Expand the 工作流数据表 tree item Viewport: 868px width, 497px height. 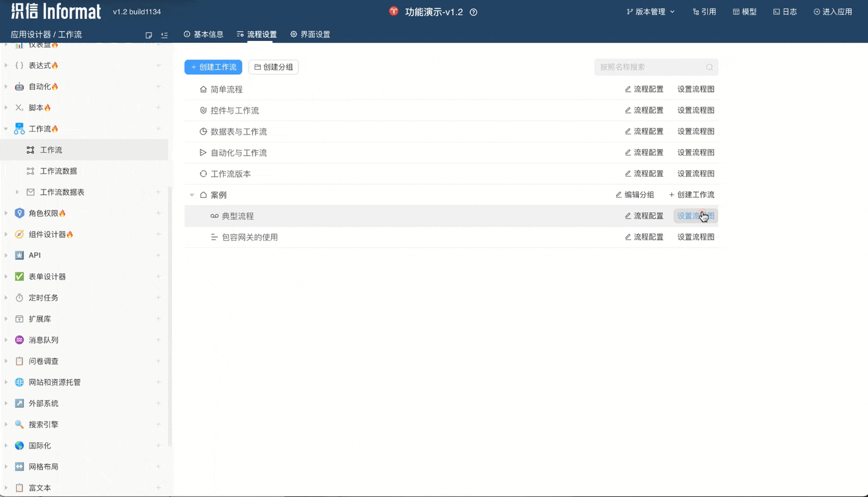coord(17,192)
